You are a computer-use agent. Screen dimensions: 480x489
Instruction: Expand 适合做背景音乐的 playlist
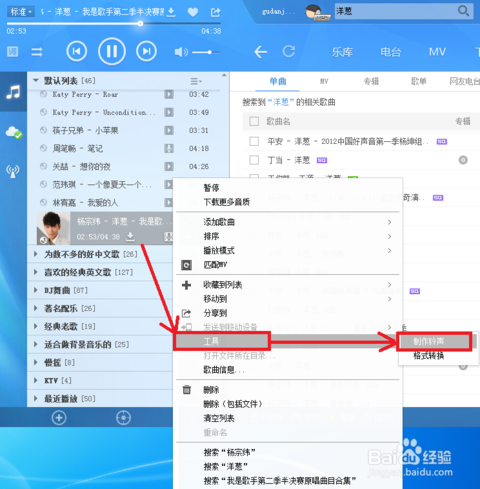coord(36,344)
